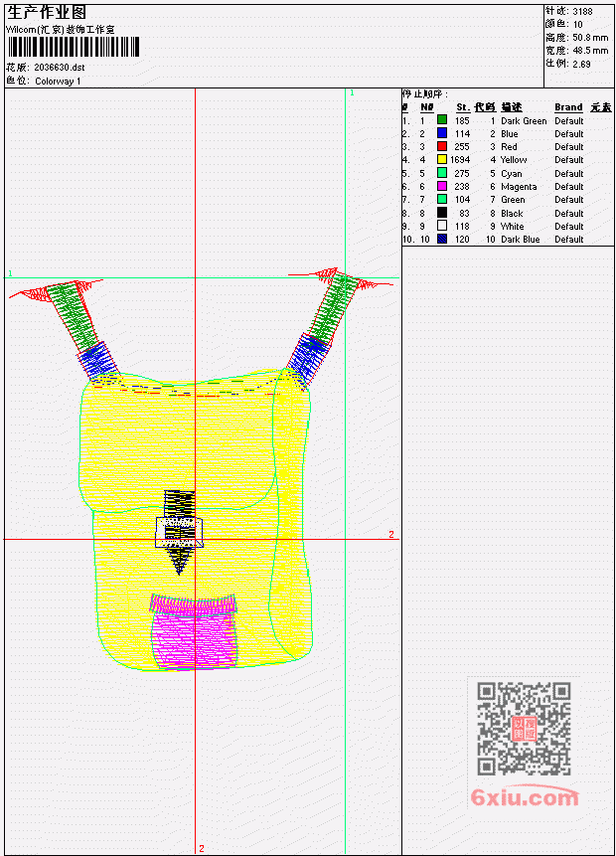The width and height of the screenshot is (616, 856).
Task: Click the Cyan color swatch in row 5
Action: tap(442, 173)
